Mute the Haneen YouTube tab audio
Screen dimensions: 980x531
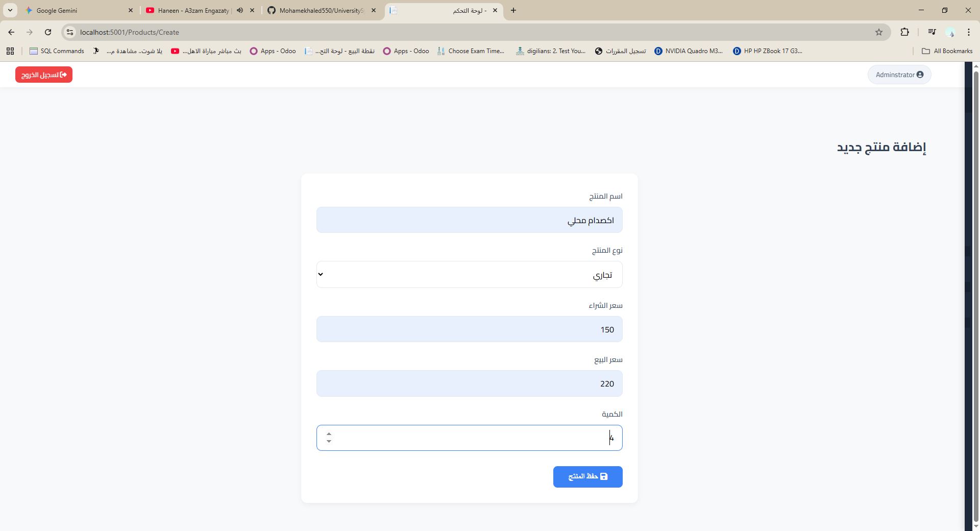pyautogui.click(x=239, y=10)
